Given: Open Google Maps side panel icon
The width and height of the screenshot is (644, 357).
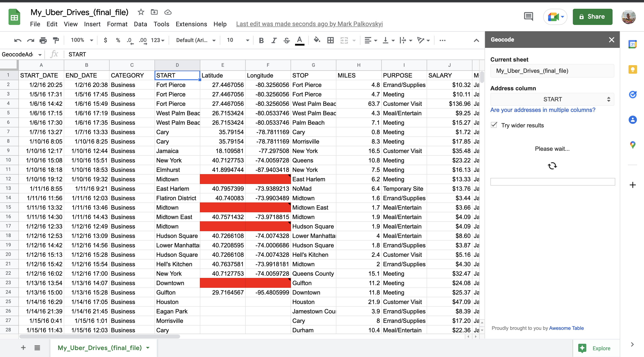Looking at the screenshot, I should point(632,145).
